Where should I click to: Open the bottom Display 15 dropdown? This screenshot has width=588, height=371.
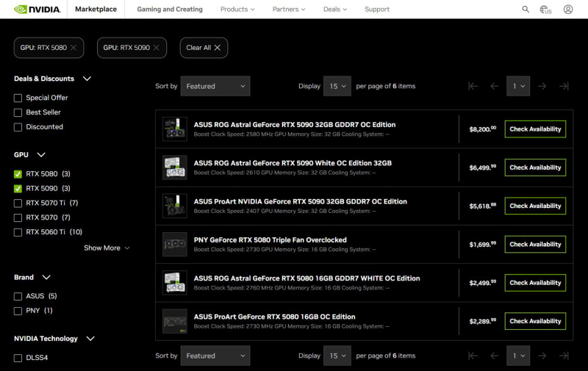[x=337, y=356]
